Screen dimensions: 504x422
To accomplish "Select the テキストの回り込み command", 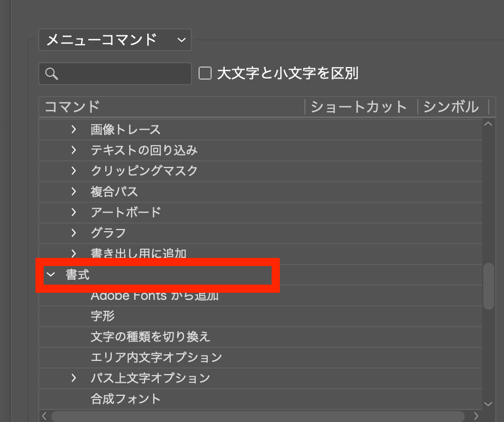I will click(144, 150).
